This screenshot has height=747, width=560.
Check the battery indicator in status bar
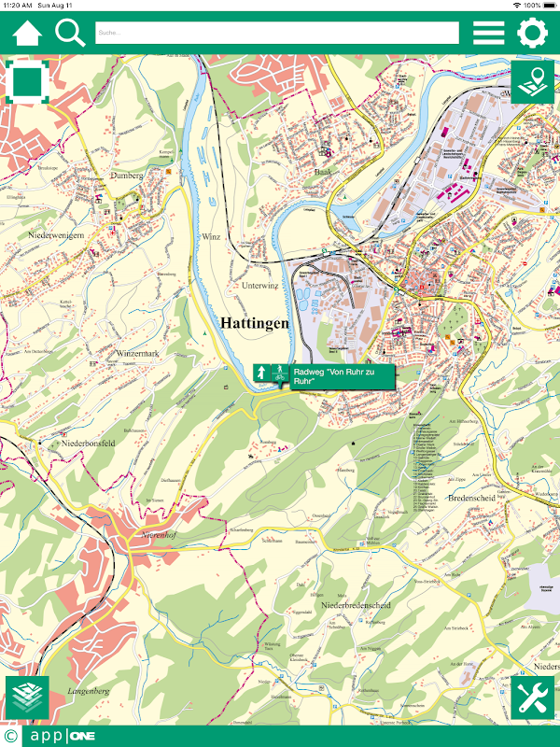[550, 5]
